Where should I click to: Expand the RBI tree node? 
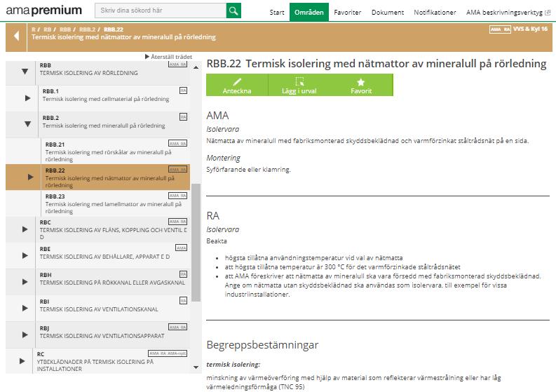point(25,308)
